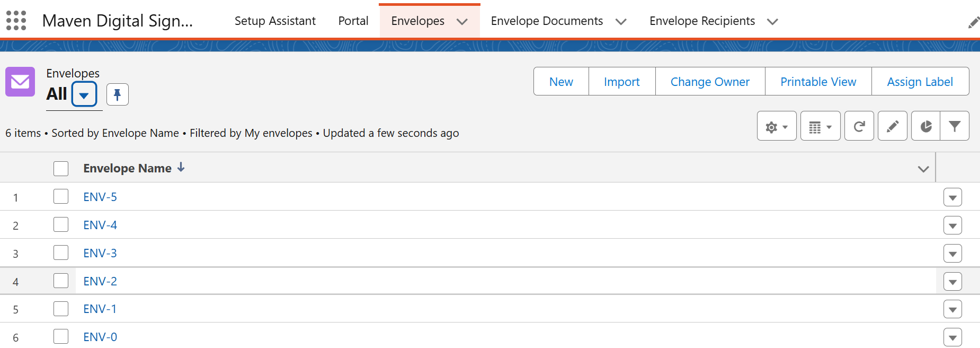The width and height of the screenshot is (980, 348).
Task: Open row actions menu for ENV-1
Action: pos(952,309)
